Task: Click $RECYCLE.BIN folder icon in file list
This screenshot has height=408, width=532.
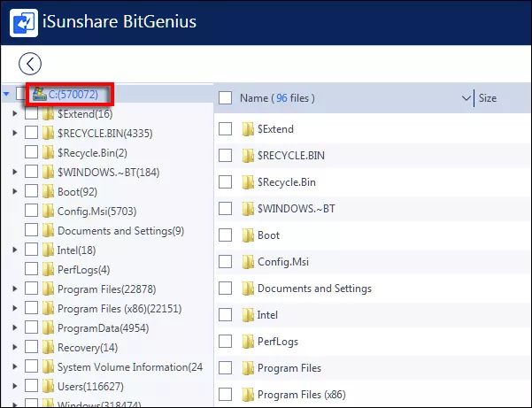Action: (248, 156)
